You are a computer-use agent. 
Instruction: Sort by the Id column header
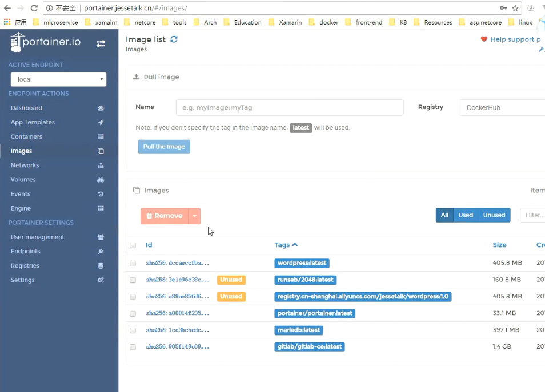point(149,245)
